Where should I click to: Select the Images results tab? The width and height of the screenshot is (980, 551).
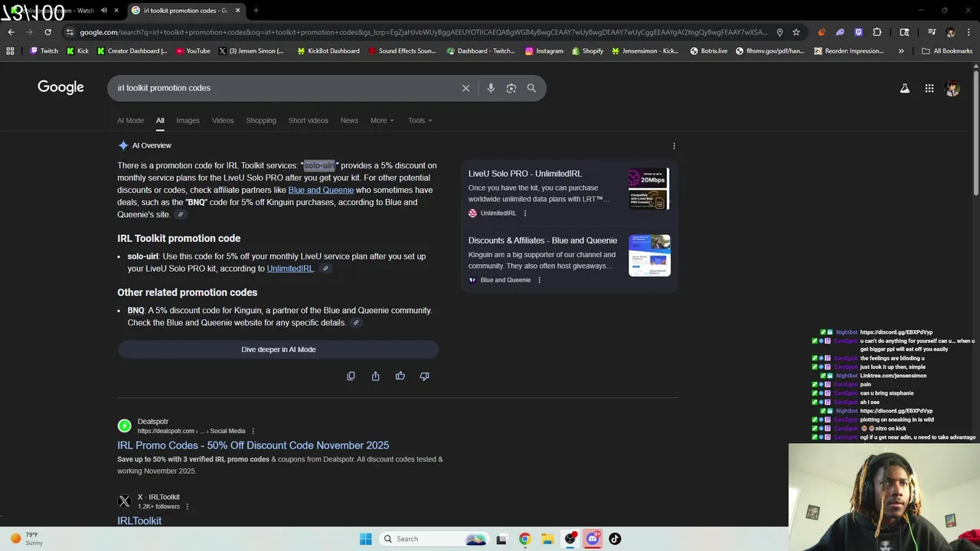(188, 120)
